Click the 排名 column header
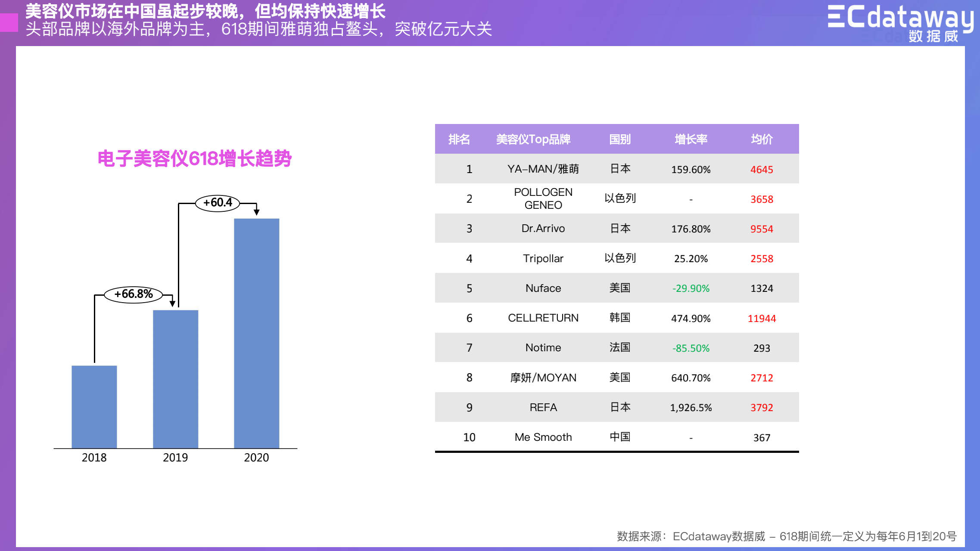 [x=459, y=139]
